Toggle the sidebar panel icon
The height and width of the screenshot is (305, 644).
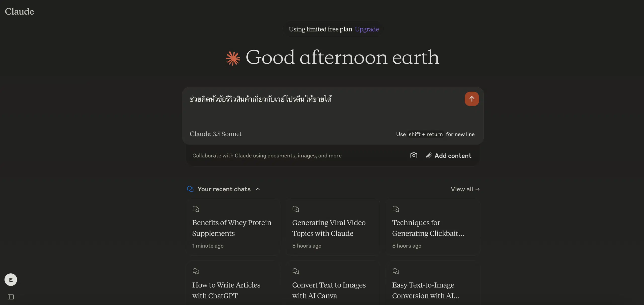(x=11, y=297)
